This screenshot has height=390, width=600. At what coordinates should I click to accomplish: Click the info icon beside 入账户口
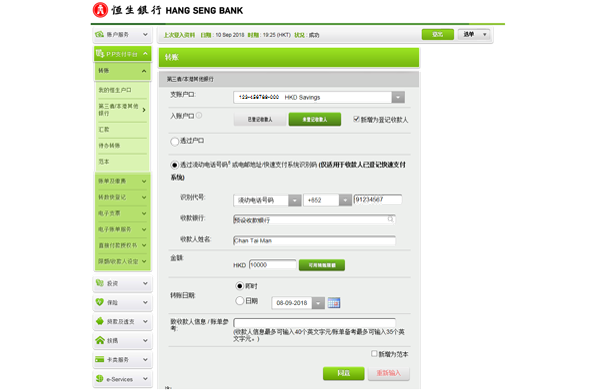coord(199,115)
